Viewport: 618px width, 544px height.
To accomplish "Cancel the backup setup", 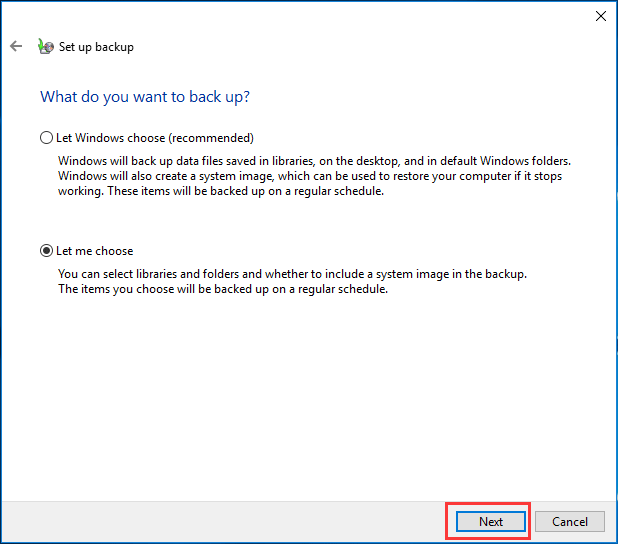I will tap(570, 522).
